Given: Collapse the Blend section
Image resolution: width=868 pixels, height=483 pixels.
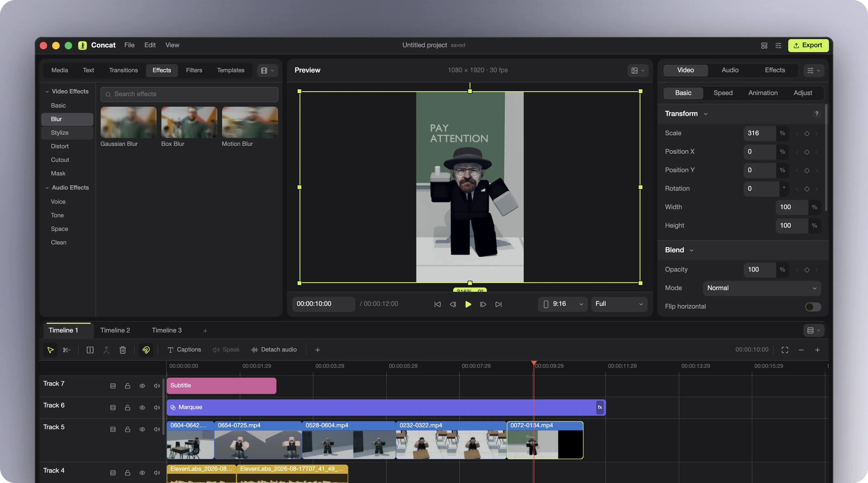Looking at the screenshot, I should click(691, 250).
